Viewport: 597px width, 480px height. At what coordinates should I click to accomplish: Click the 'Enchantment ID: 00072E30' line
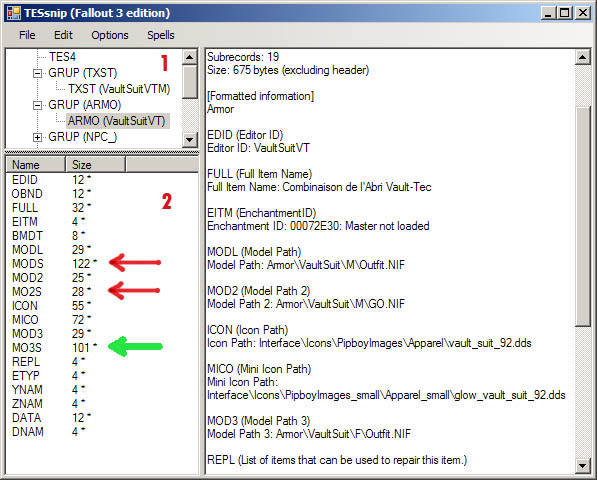(x=318, y=226)
